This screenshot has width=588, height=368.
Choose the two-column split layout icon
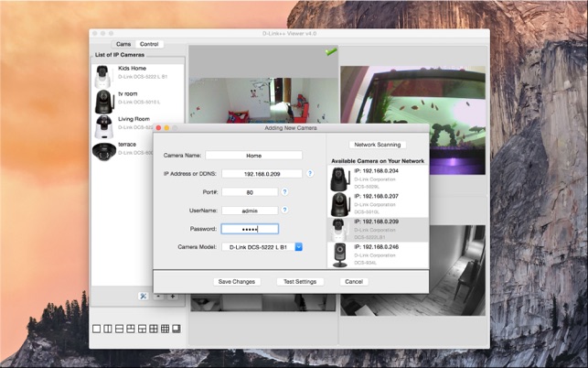pos(108,329)
